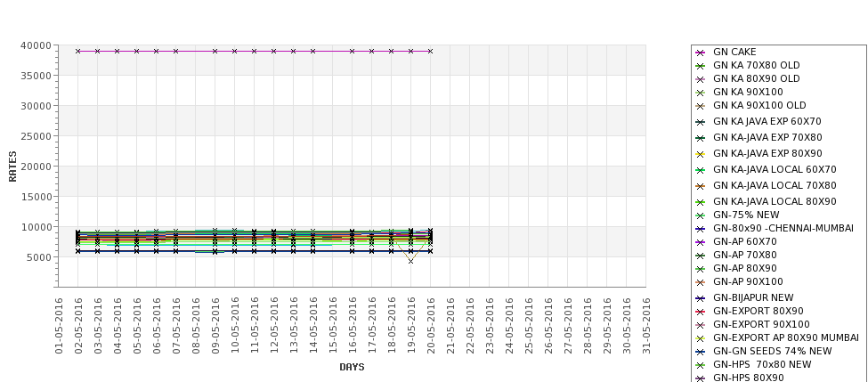
Task: Click the 25-05-2016 date label
Action: point(528,326)
